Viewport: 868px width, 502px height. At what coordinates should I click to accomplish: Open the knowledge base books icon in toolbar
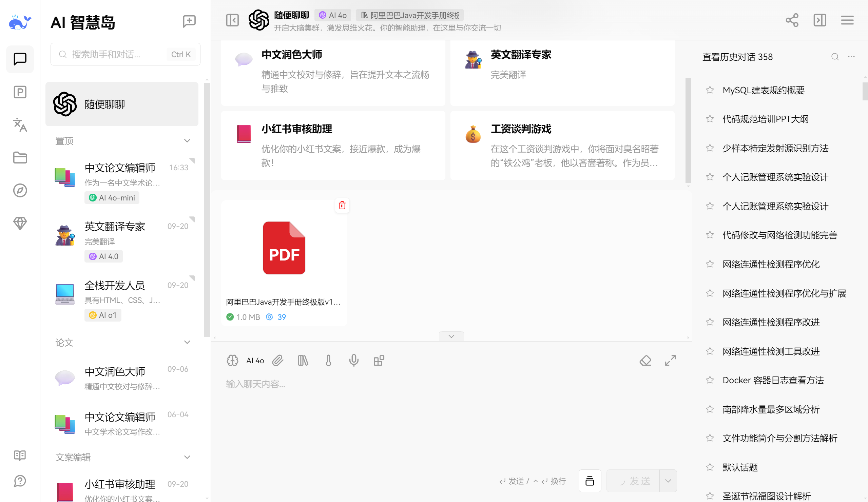[303, 361]
